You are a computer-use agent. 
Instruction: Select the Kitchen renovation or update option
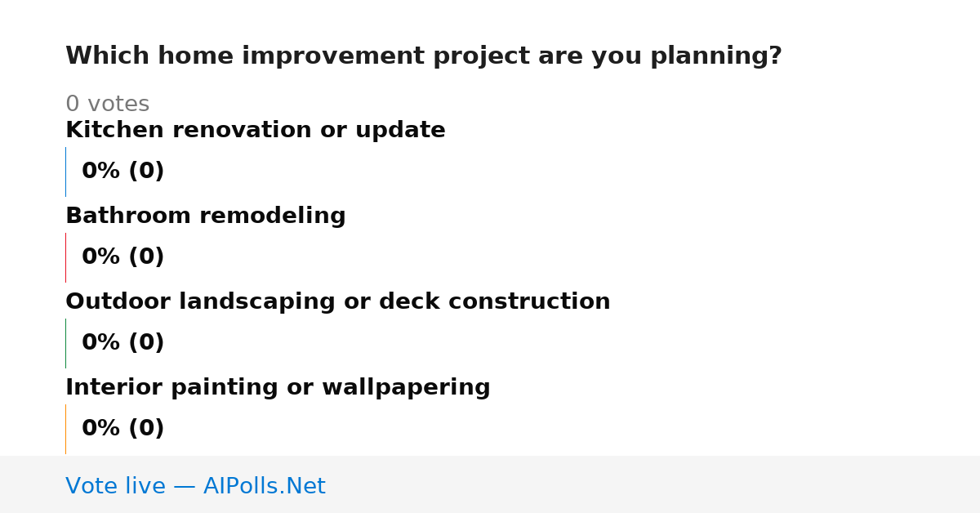[256, 130]
